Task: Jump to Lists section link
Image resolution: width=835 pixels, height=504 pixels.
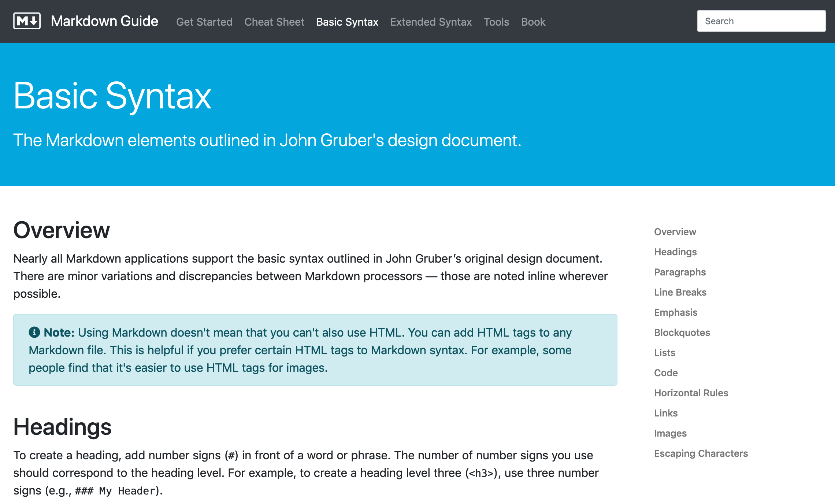Action: 665,353
